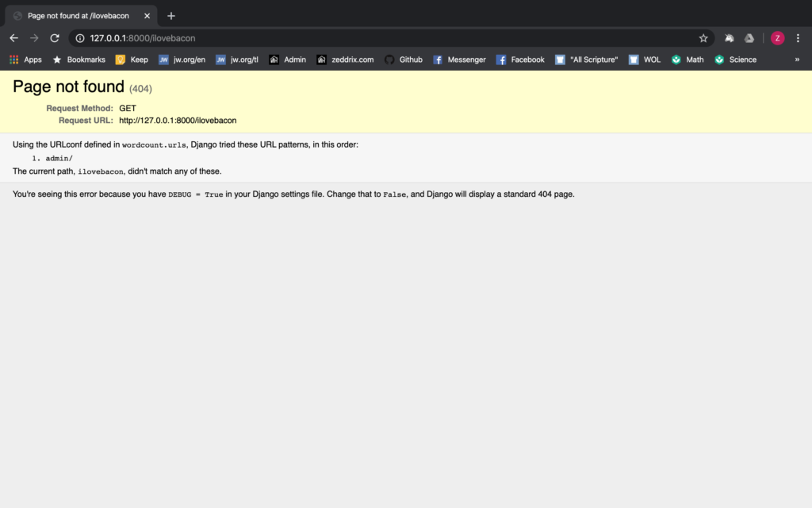Click the False code text

pos(395,194)
